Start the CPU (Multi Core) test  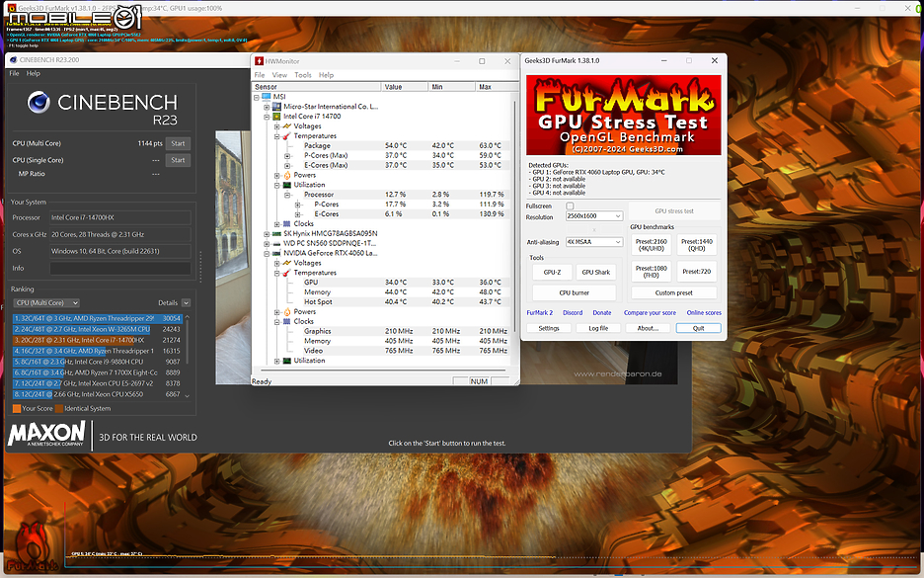[178, 143]
